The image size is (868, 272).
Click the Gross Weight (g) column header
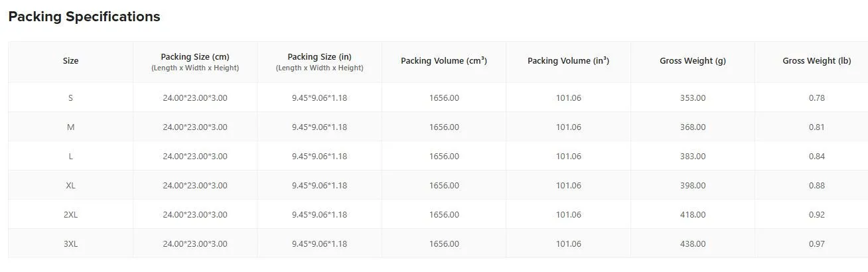pos(693,60)
